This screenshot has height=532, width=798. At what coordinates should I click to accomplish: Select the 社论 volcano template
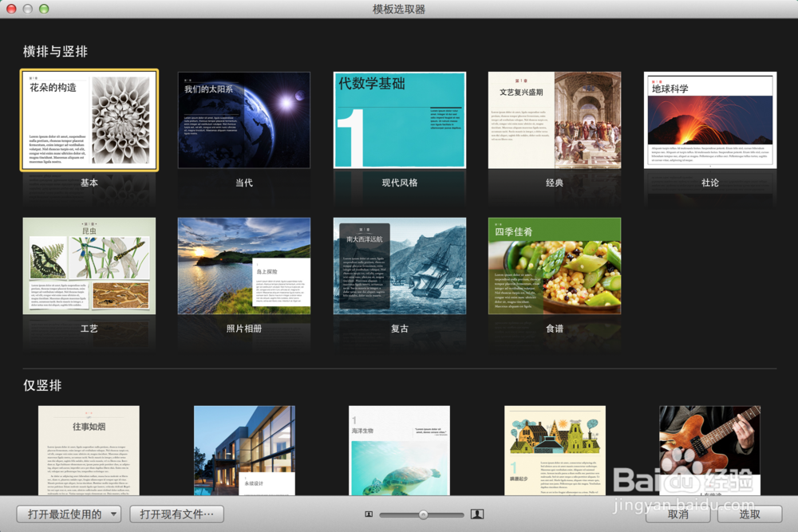click(709, 120)
